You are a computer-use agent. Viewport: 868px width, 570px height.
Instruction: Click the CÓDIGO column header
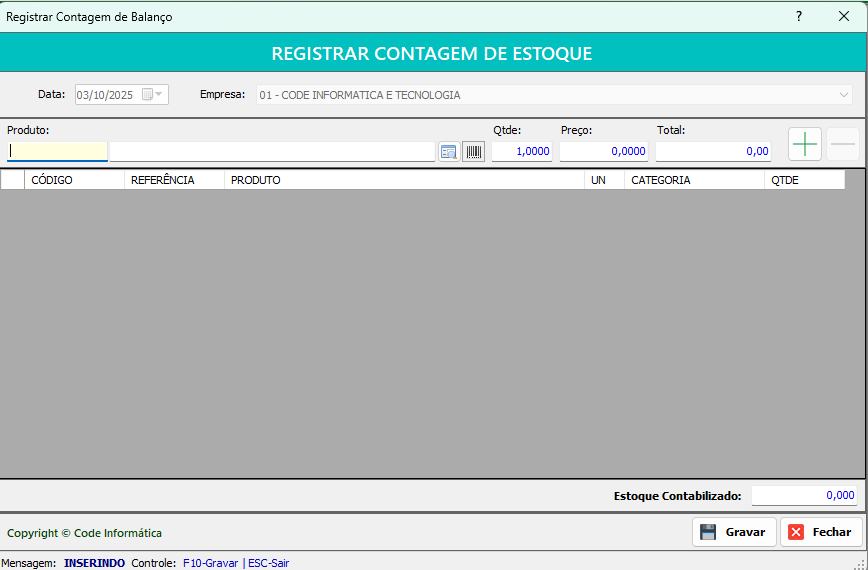[x=75, y=180]
